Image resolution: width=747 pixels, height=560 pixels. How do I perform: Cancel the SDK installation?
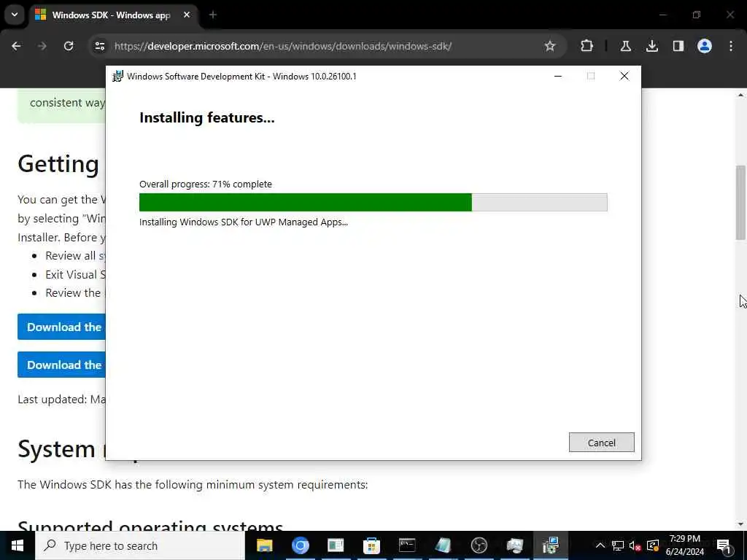(601, 443)
